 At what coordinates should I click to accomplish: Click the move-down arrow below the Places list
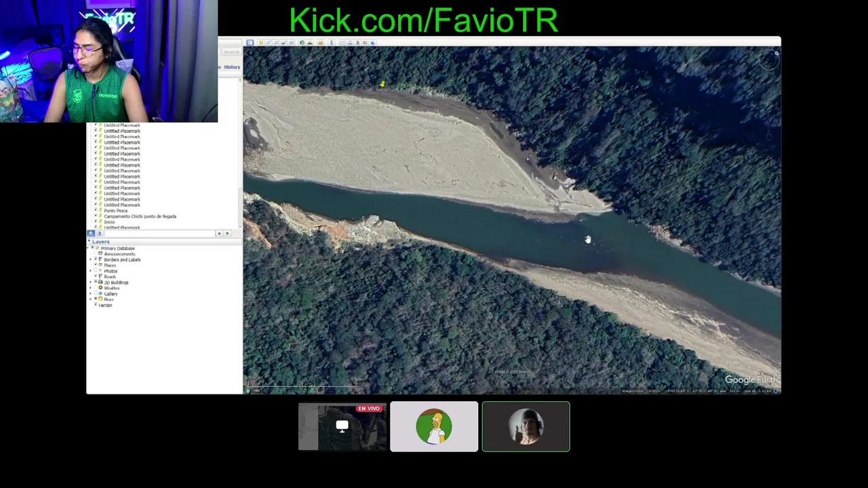[227, 233]
